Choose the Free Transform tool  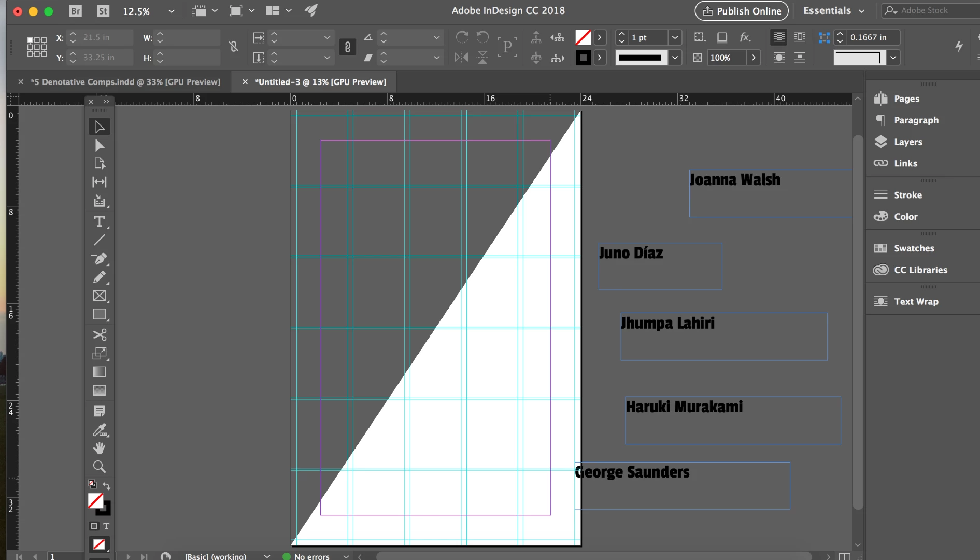point(100,353)
